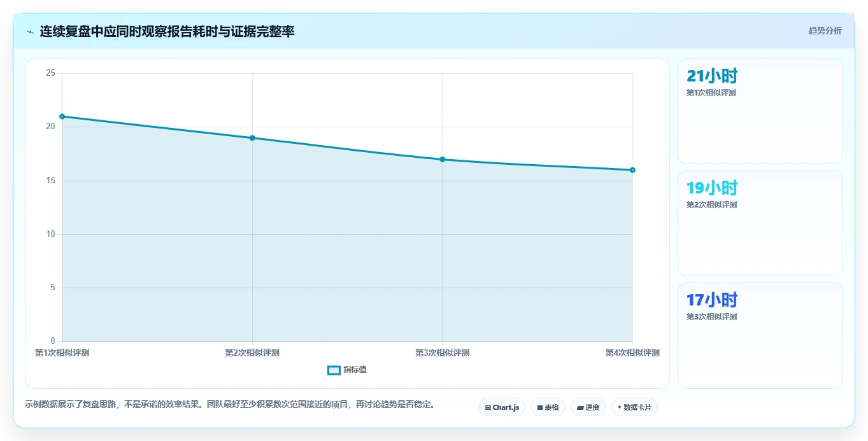Click the footnote text starting 示例数据展示了复盘思路
Image resolution: width=868 pixels, height=441 pixels.
(230, 404)
